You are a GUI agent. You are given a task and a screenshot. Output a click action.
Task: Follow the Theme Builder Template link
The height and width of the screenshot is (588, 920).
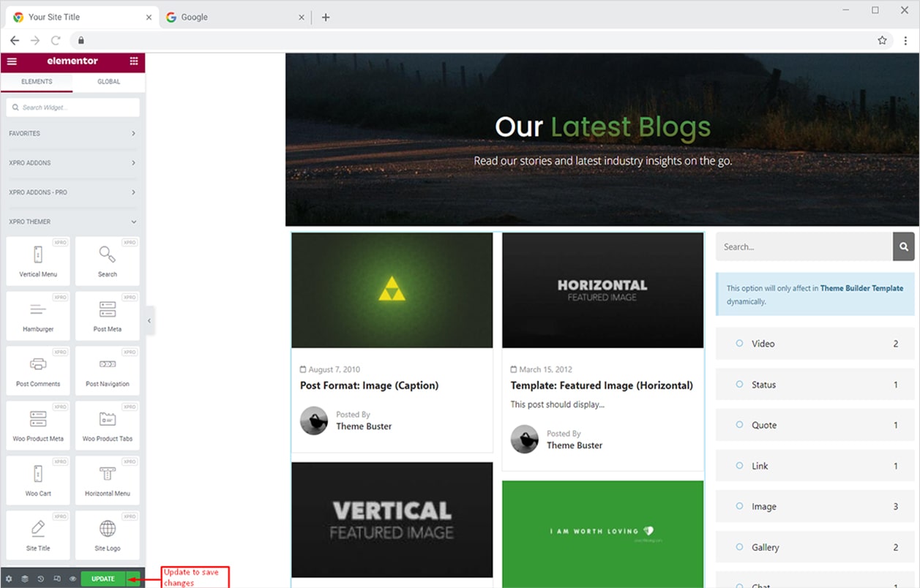[861, 288]
